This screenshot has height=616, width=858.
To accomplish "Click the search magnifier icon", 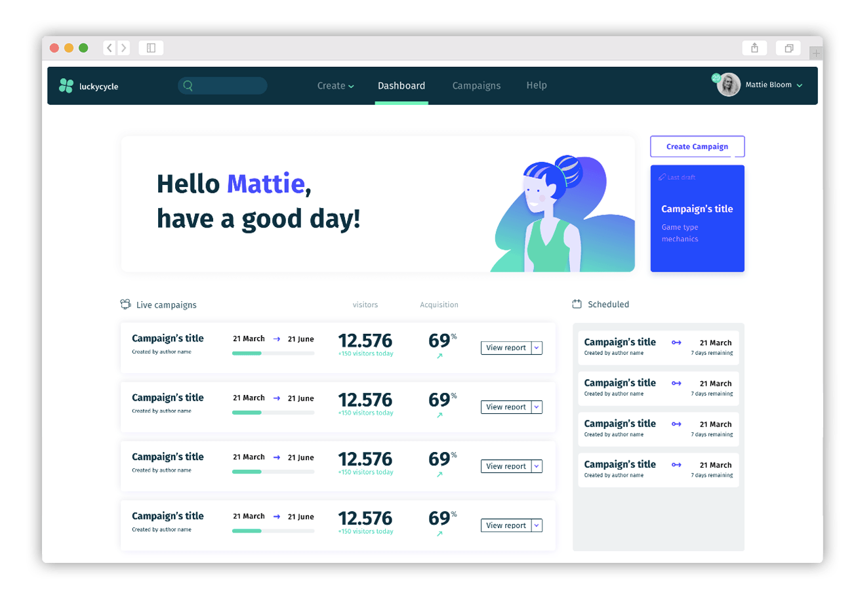I will [x=188, y=85].
